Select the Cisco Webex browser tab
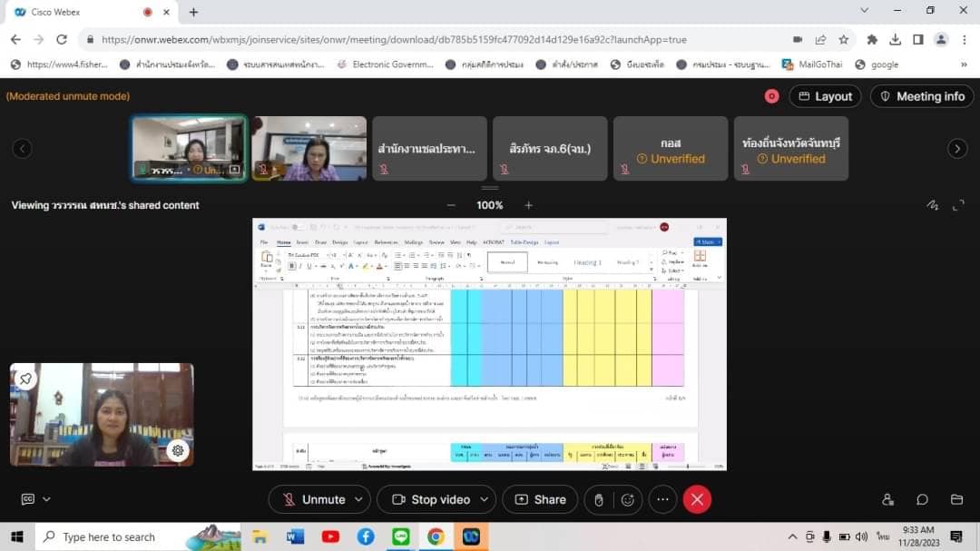 pos(91,12)
